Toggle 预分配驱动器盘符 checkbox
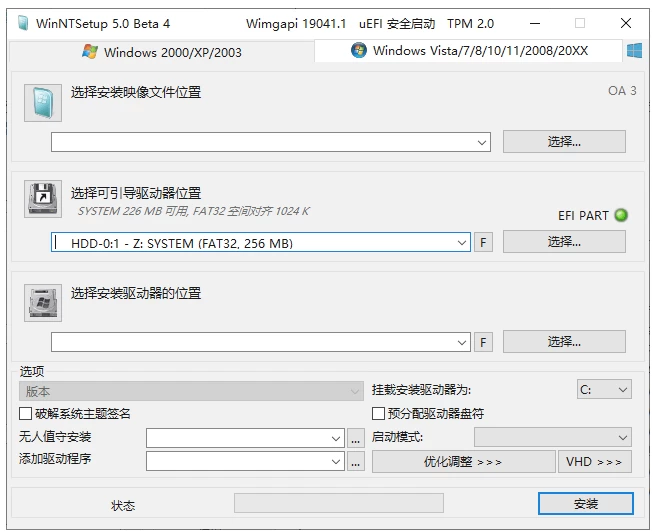 [x=378, y=414]
